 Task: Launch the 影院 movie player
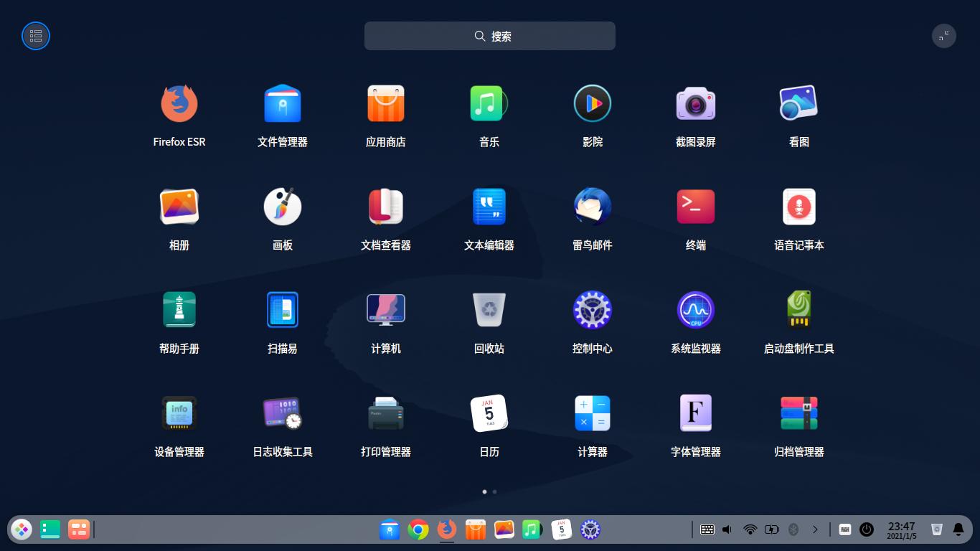coord(593,104)
